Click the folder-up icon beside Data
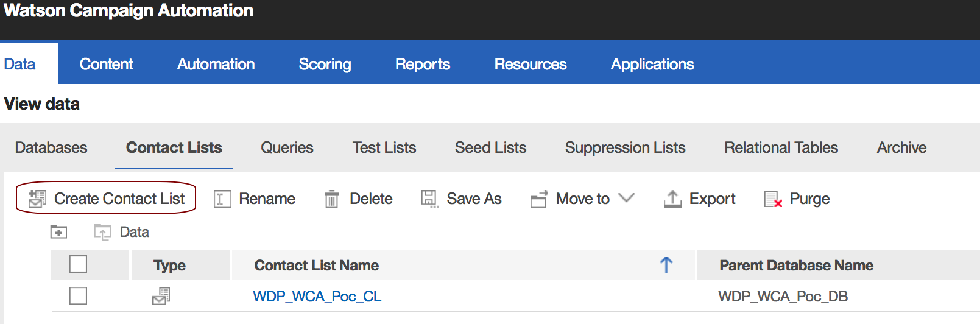Image resolution: width=980 pixels, height=324 pixels. [x=102, y=232]
